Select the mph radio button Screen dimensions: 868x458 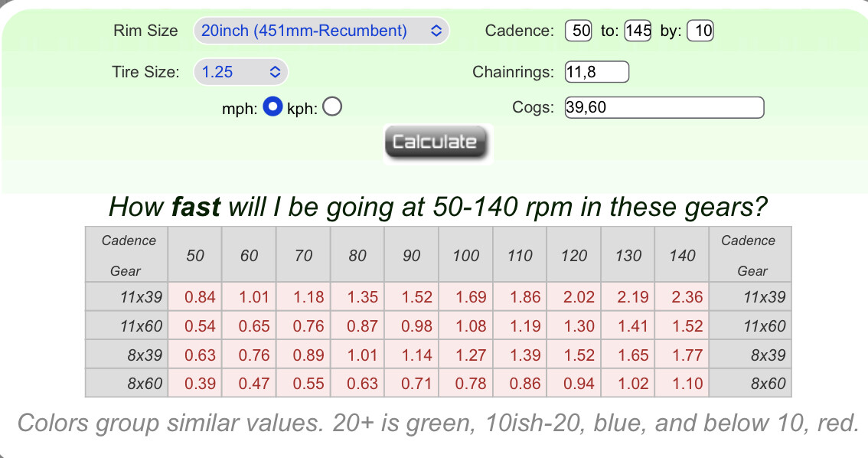[x=272, y=106]
